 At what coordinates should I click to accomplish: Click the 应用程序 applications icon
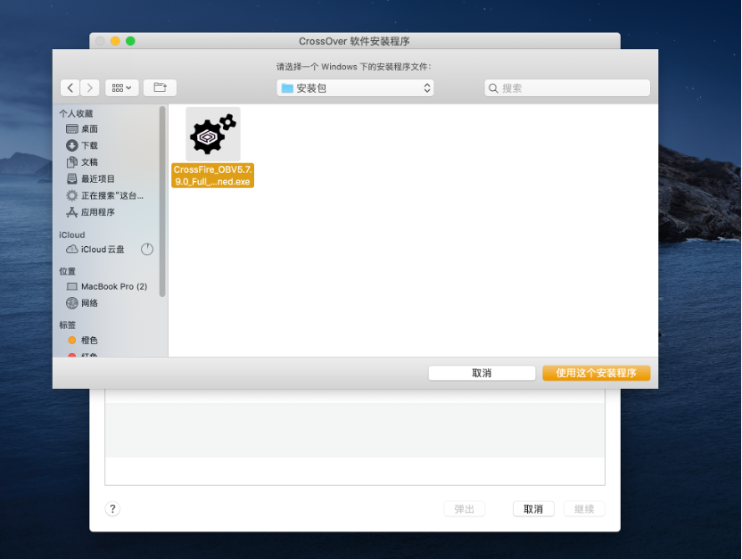(x=72, y=212)
